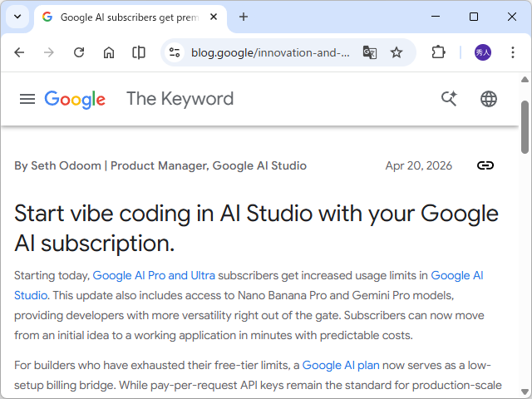Click the address bar URL field
532x399 pixels.
click(x=270, y=52)
